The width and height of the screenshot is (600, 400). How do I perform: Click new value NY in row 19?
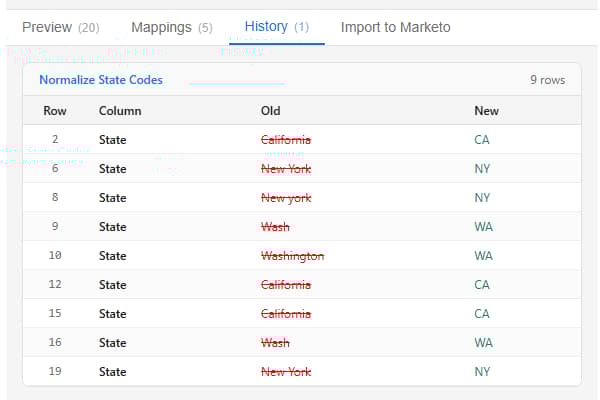click(x=482, y=372)
